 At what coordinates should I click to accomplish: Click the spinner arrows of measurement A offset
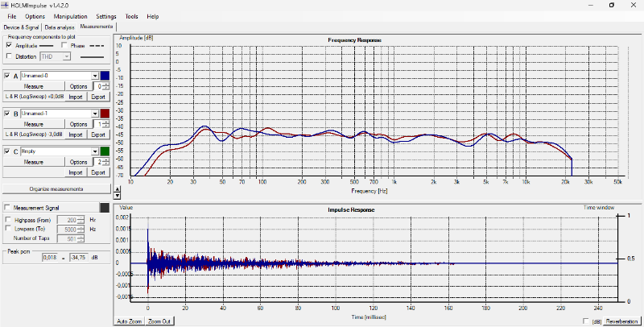[x=105, y=86]
